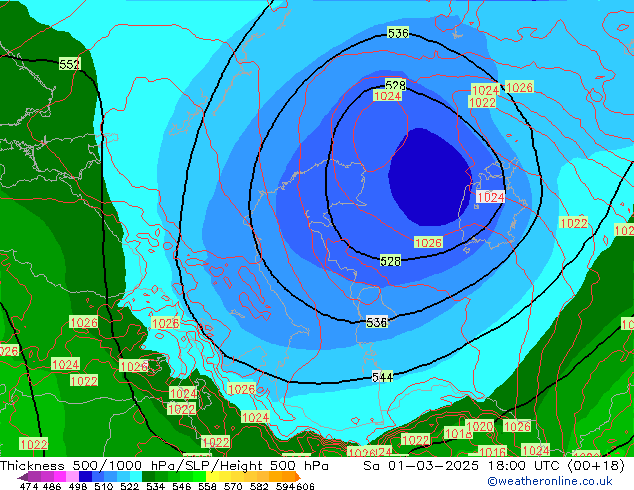Image resolution: width=634 pixels, height=490 pixels.
Task: Click the 1026 label inside the 528 contour
Action: (429, 242)
